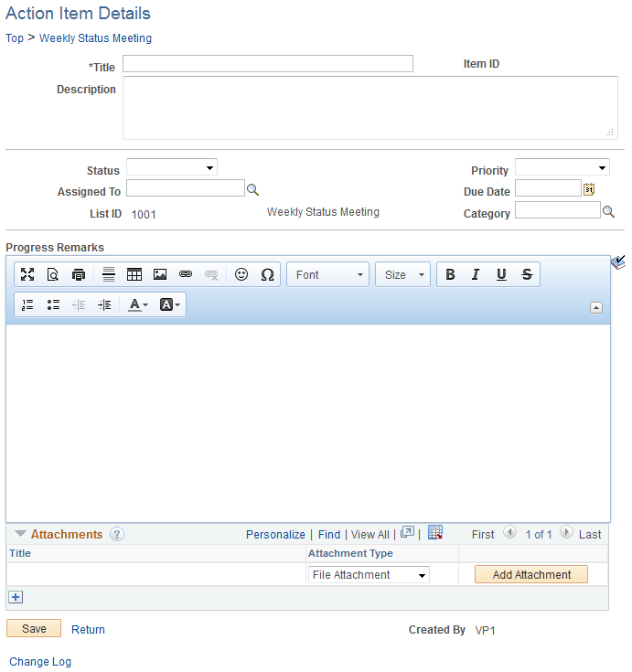Open the Weekly Status Meeting breadcrumb
Screen dimensions: 632x672
(96, 38)
